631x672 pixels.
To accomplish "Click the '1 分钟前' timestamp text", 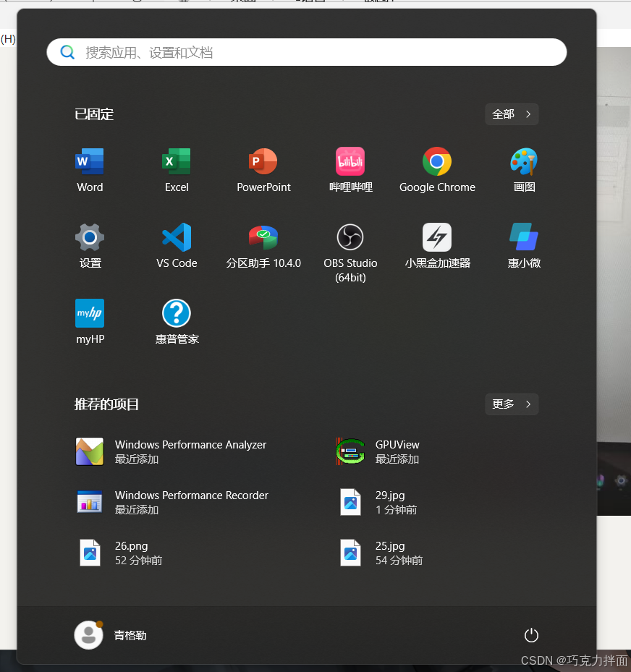I will click(x=396, y=509).
